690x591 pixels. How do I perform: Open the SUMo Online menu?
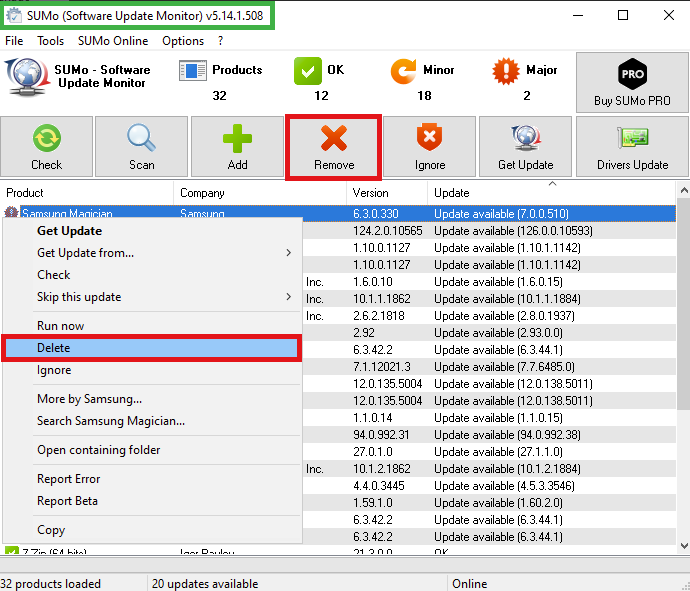click(113, 41)
